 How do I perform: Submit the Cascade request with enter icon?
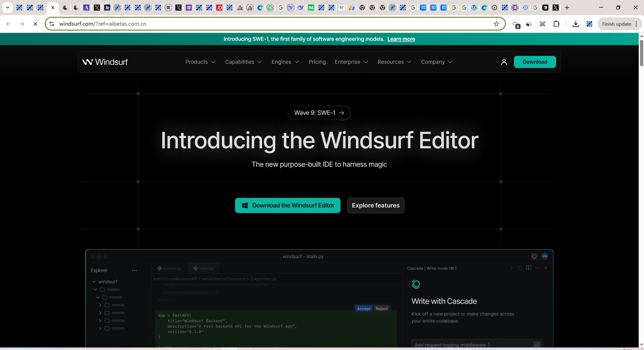[x=537, y=344]
